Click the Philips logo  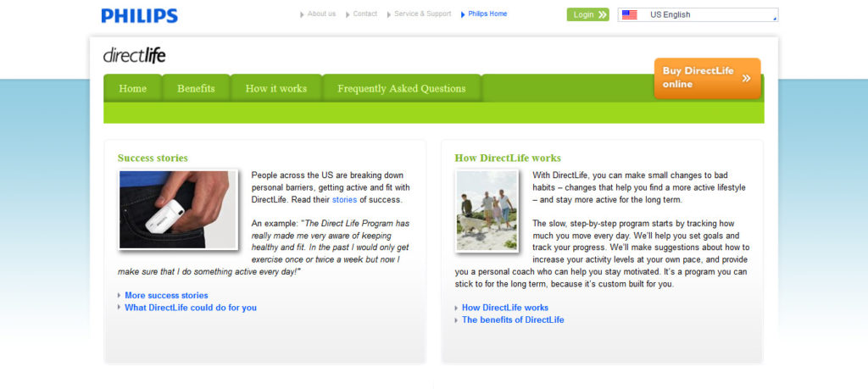tap(140, 15)
